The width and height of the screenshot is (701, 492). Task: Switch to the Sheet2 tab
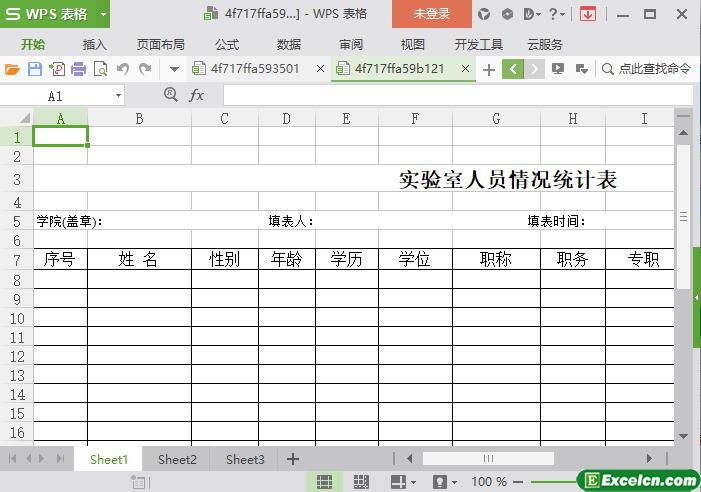(177, 459)
